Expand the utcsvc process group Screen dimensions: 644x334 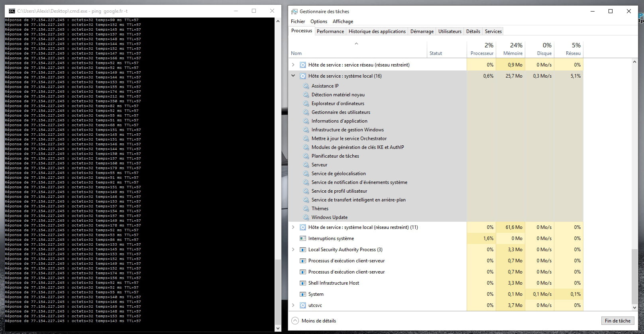[293, 305]
